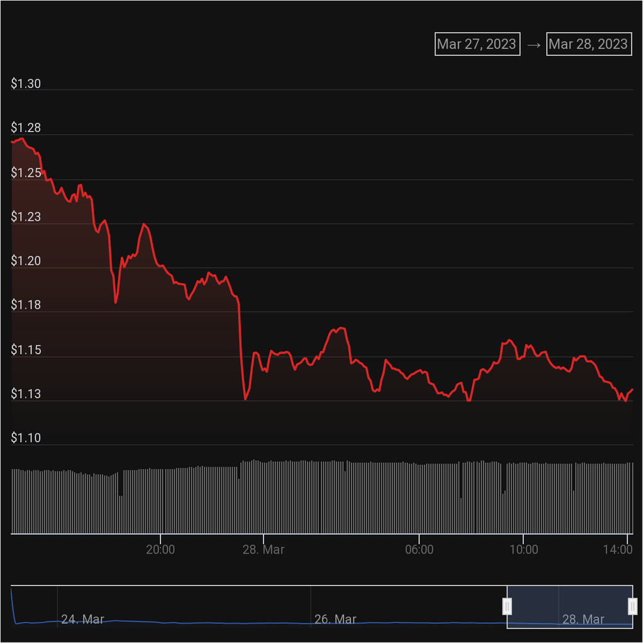Click the 14:00 time axis label

coord(618,550)
